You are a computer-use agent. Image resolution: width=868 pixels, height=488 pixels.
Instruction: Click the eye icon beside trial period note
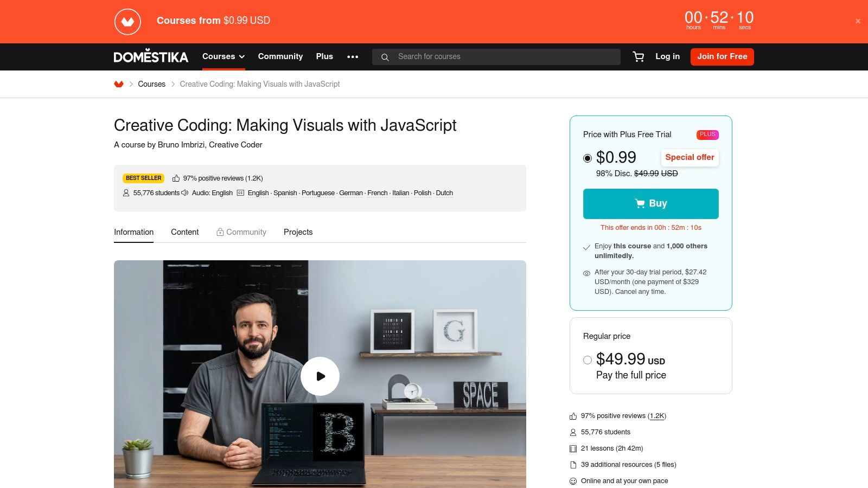point(586,273)
